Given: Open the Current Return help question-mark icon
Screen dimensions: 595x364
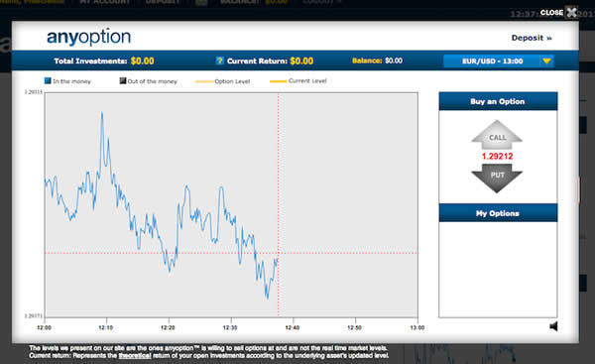Looking at the screenshot, I should (x=220, y=61).
